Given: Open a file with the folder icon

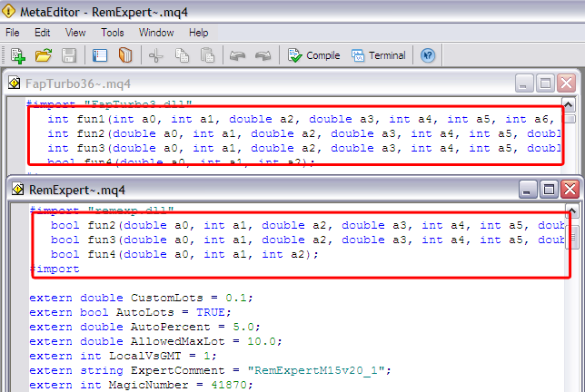Looking at the screenshot, I should pyautogui.click(x=44, y=55).
